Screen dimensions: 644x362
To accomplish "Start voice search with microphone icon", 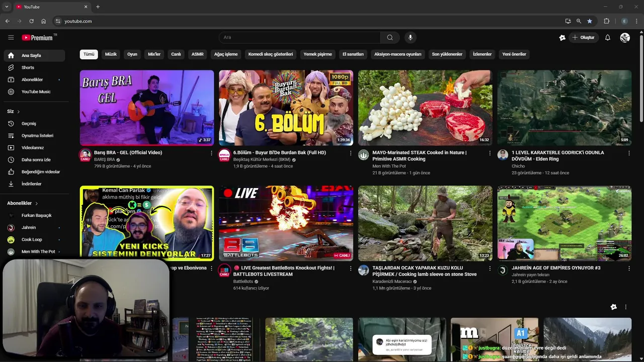I will click(410, 37).
